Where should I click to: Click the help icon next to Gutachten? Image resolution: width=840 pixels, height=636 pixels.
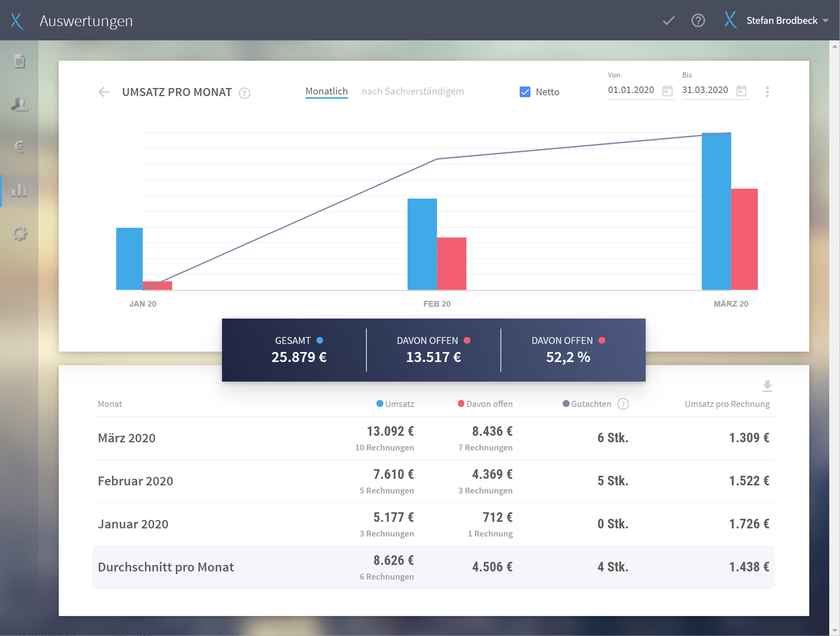(x=623, y=404)
